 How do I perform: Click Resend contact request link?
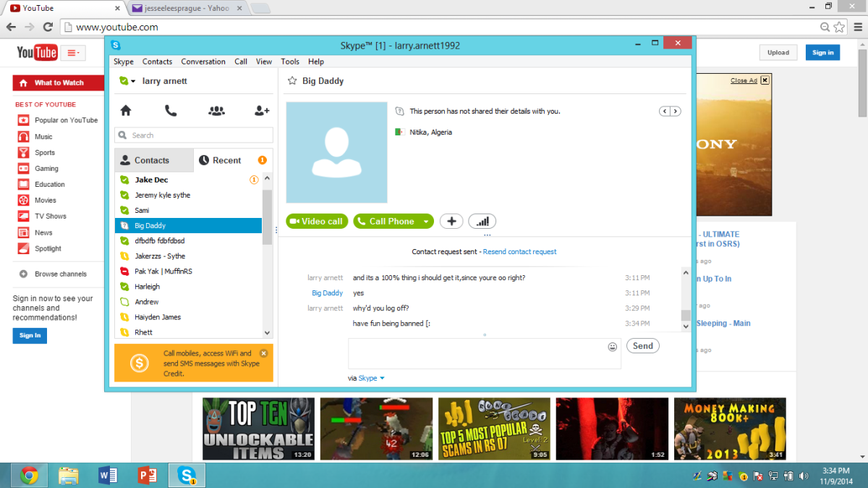[520, 252]
